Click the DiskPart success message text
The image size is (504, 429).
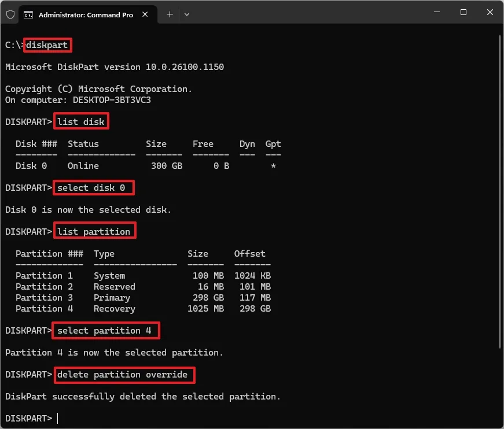142,396
